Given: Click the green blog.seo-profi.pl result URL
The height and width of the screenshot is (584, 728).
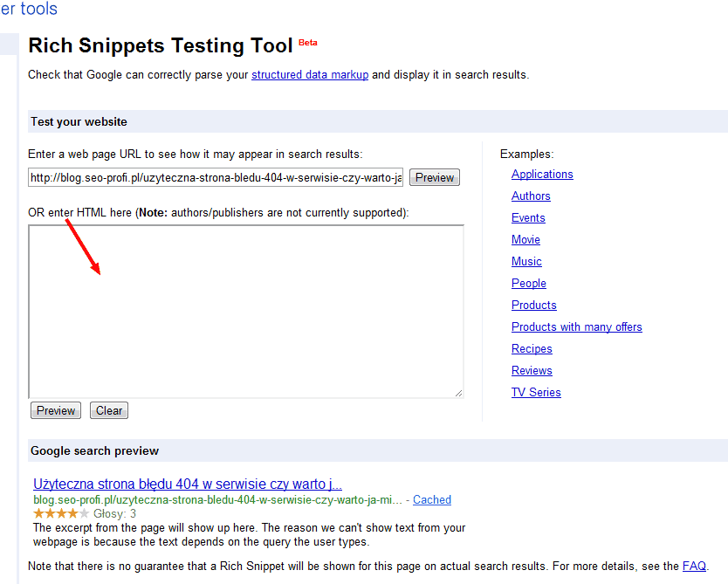Looking at the screenshot, I should point(217,500).
